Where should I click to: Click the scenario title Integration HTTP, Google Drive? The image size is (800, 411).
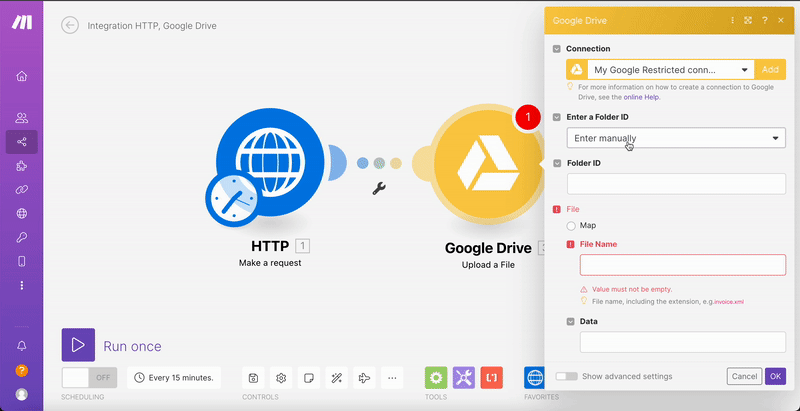[x=152, y=25]
